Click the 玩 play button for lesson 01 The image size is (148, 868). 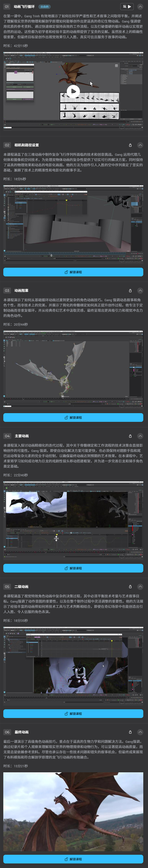click(x=127, y=6)
